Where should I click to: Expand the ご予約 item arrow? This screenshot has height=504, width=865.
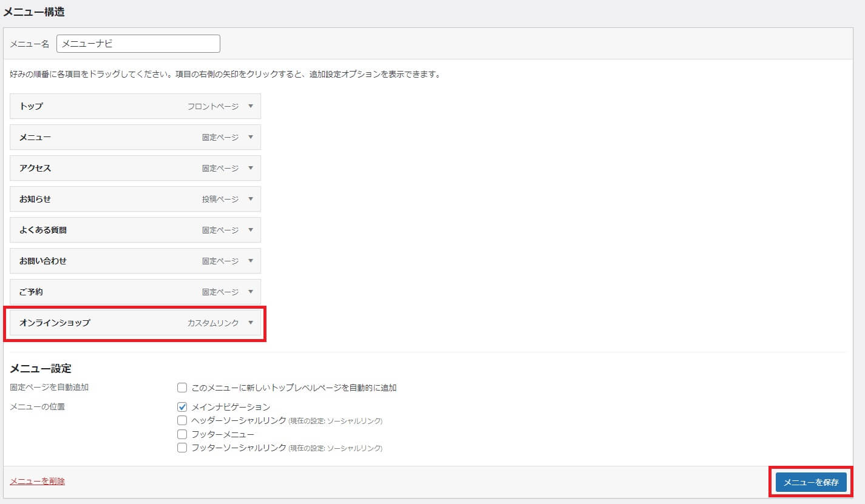coord(250,292)
